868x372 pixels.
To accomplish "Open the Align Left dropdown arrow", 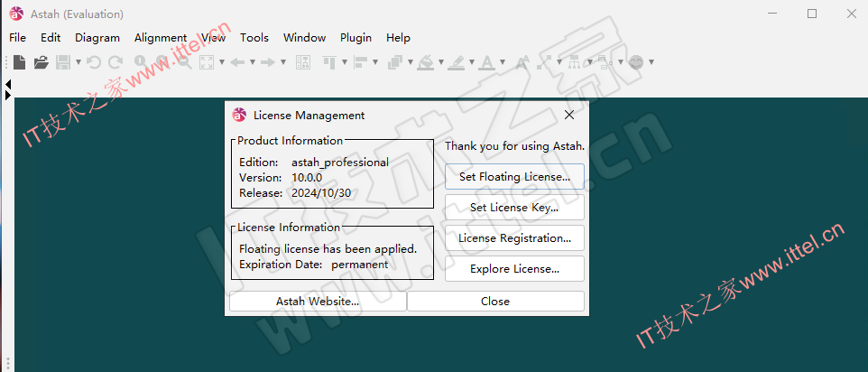I will tap(375, 62).
